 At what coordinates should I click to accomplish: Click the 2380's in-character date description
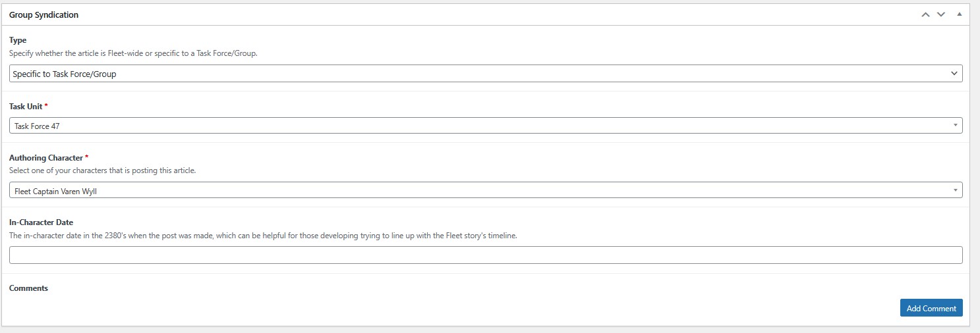[x=263, y=236]
